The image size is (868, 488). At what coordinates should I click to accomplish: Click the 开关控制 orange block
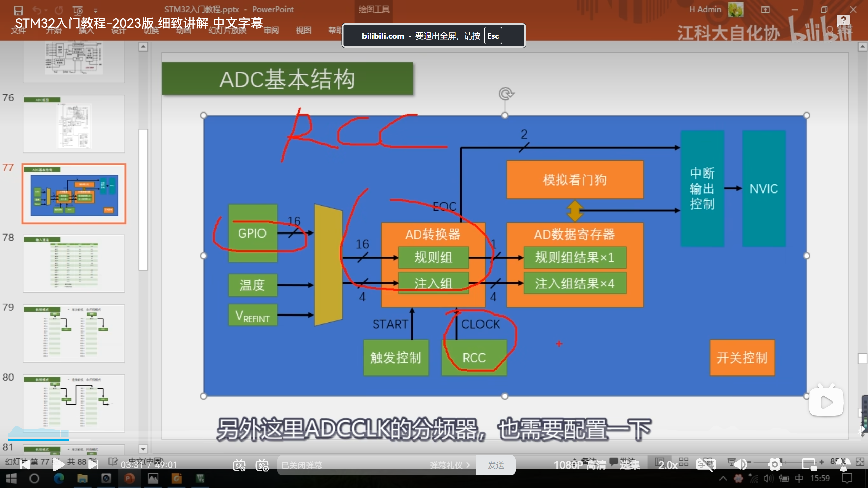(742, 358)
